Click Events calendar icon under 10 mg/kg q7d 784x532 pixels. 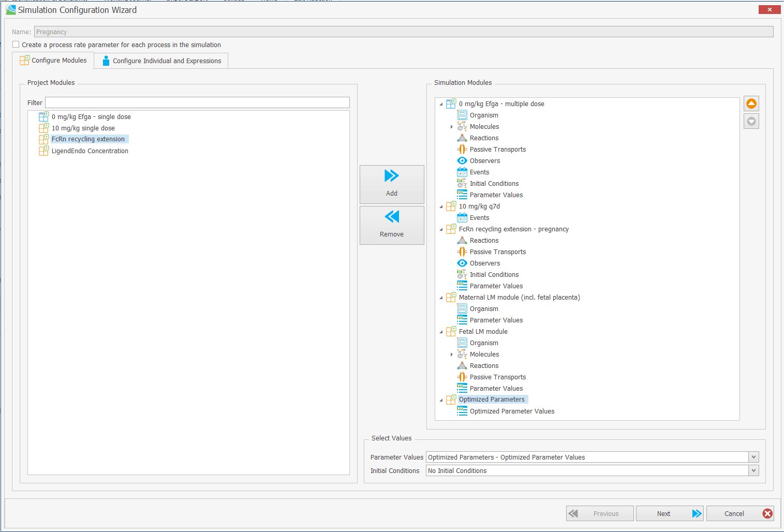tap(462, 218)
